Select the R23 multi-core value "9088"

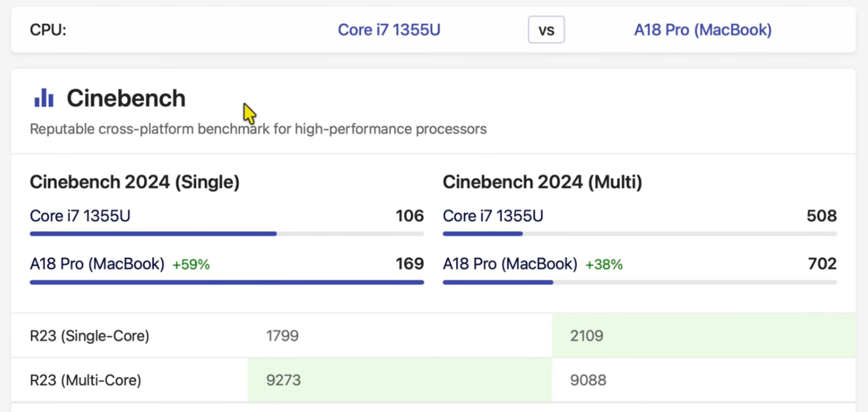pos(588,380)
